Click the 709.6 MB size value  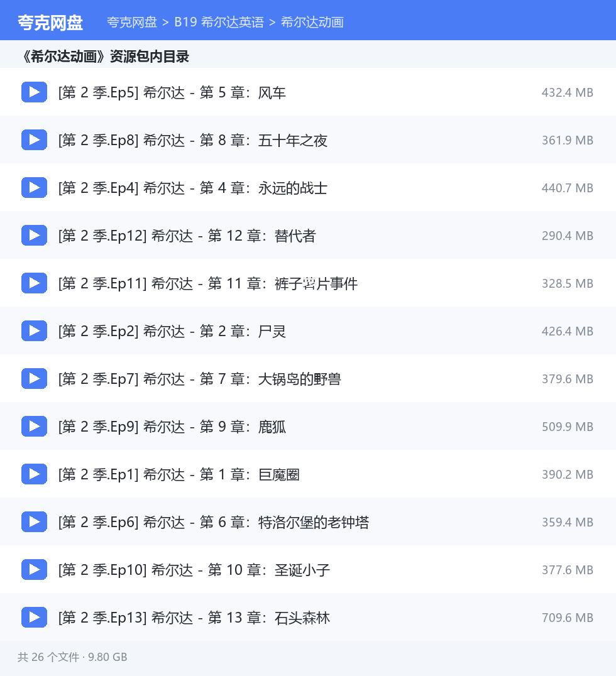567,618
